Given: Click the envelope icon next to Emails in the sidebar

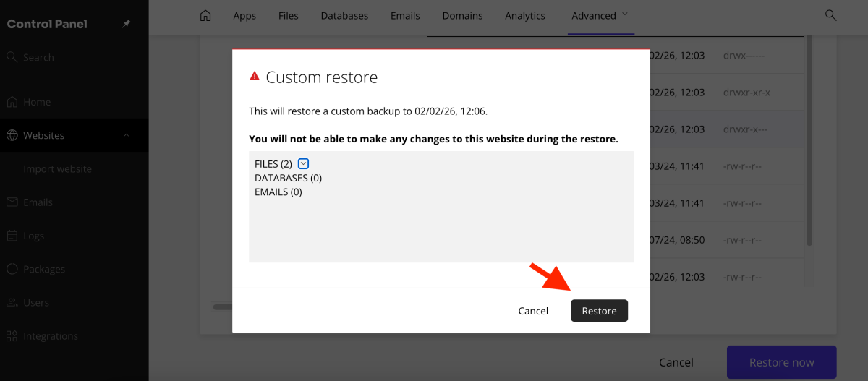Looking at the screenshot, I should (x=12, y=202).
